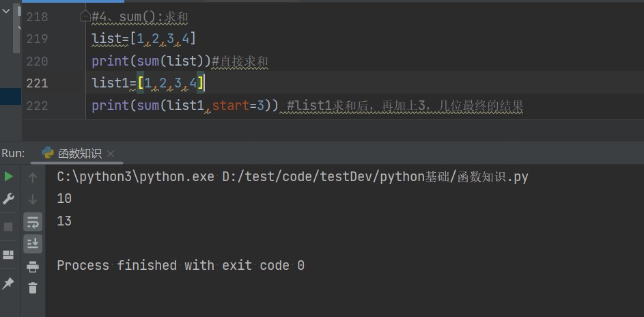Collapse the fold marker on line 218

tap(85, 16)
